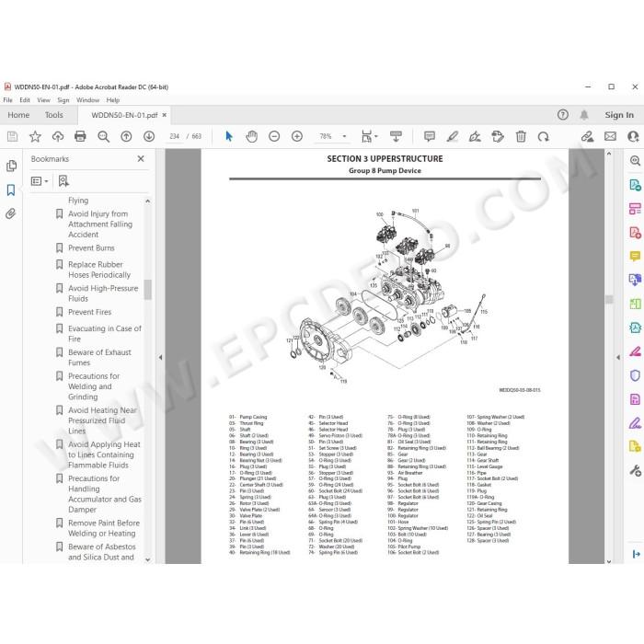
Task: Open the fit page options icon
Action: (x=369, y=136)
